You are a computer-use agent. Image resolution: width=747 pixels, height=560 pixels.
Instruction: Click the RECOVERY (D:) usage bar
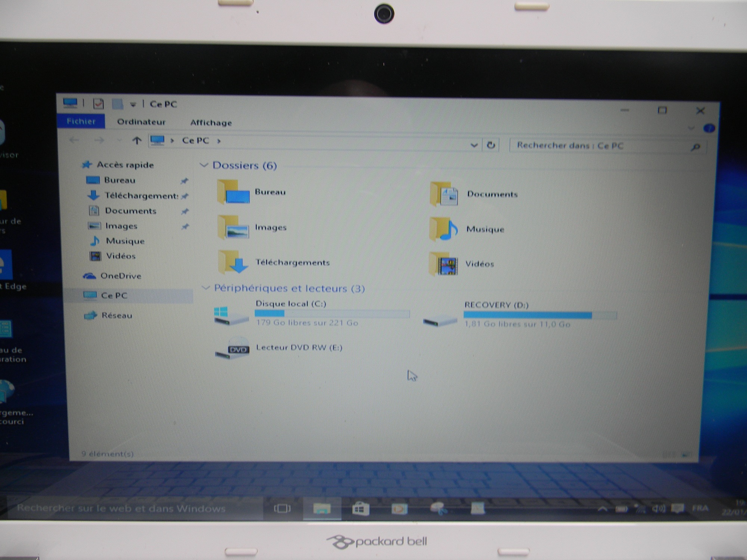click(540, 315)
